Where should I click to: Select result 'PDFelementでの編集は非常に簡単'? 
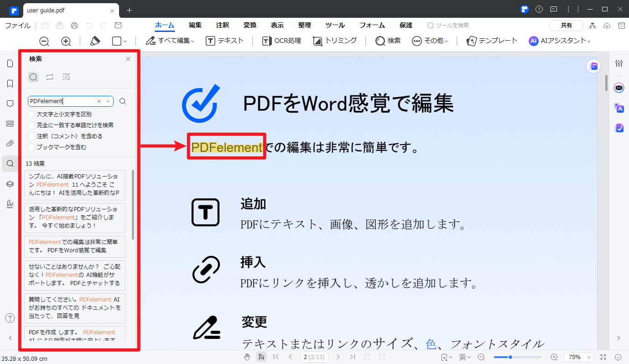coord(74,246)
